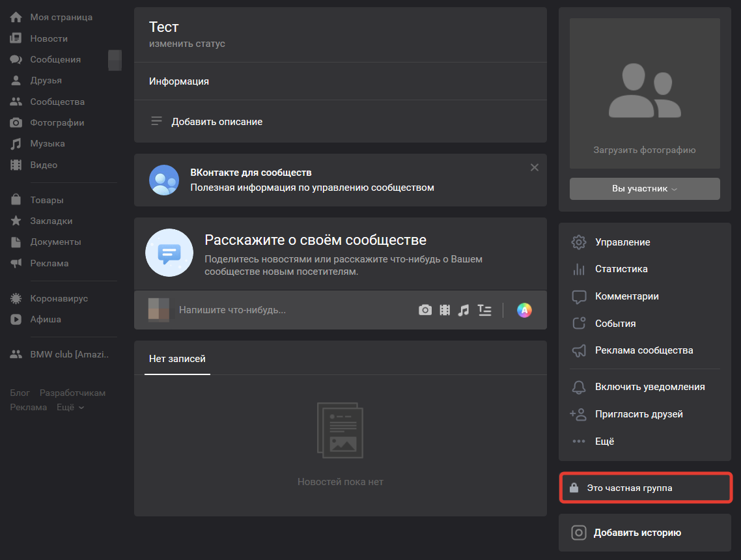The image size is (741, 560).
Task: Click the Добавить историю camera icon
Action: click(x=578, y=533)
